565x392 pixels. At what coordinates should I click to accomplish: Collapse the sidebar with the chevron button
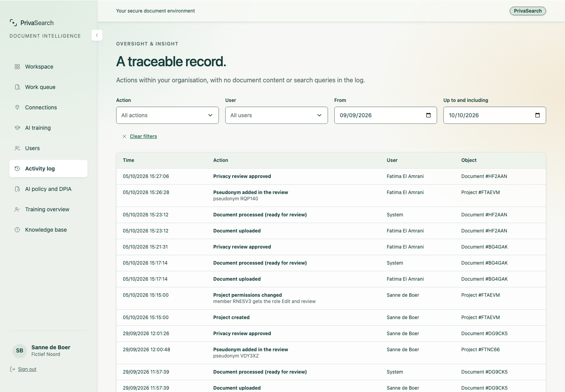[97, 35]
